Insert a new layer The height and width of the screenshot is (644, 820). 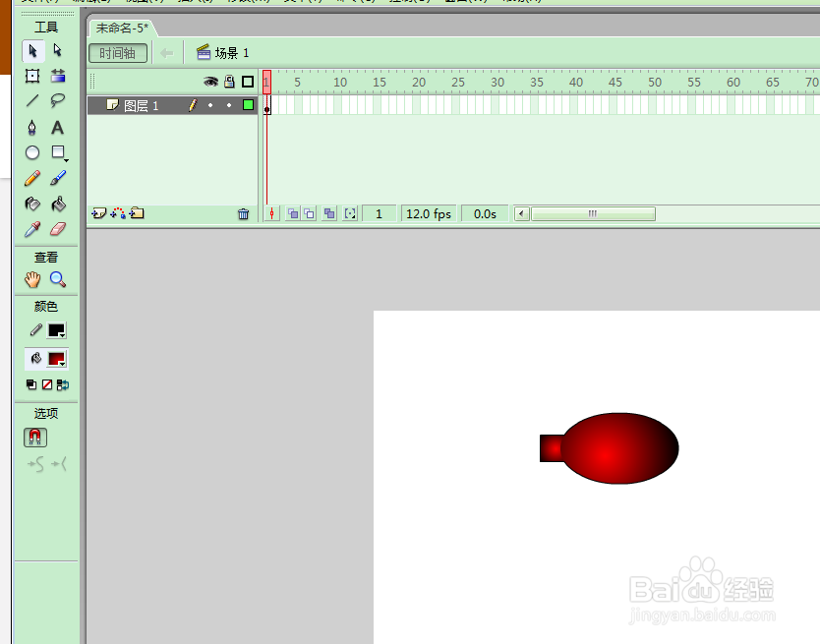(99, 213)
